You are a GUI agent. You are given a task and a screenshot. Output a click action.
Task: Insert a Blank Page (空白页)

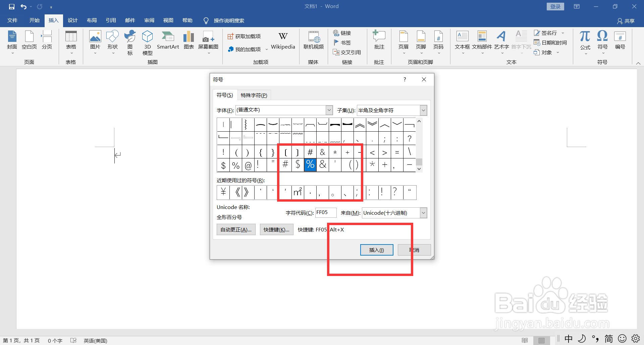click(x=29, y=40)
